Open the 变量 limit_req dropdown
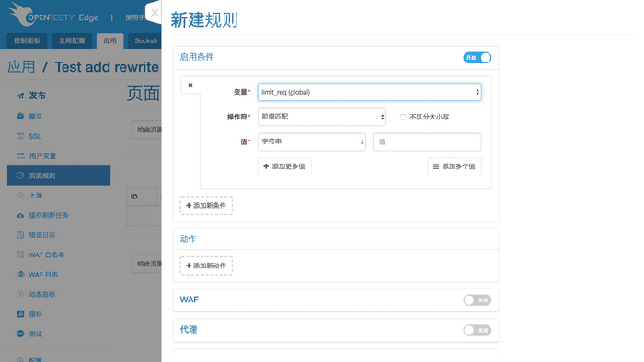Image resolution: width=644 pixels, height=362 pixels. (369, 92)
